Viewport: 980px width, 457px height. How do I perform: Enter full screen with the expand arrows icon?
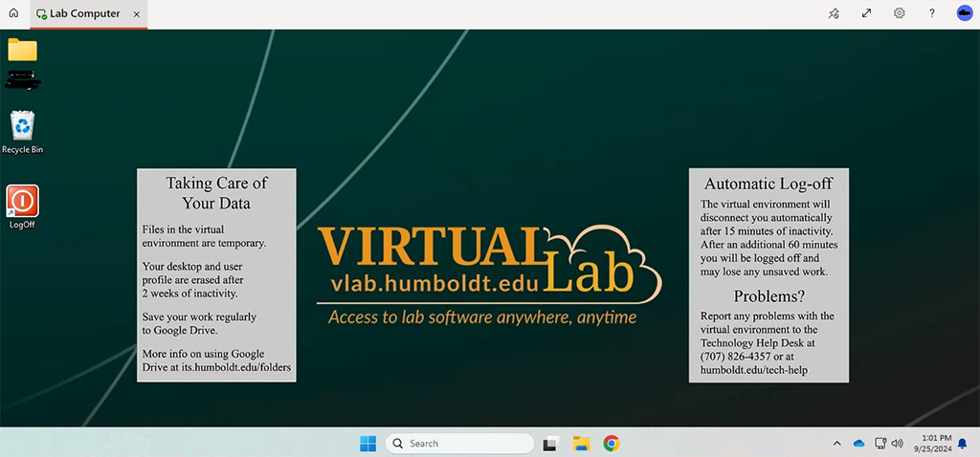click(866, 13)
